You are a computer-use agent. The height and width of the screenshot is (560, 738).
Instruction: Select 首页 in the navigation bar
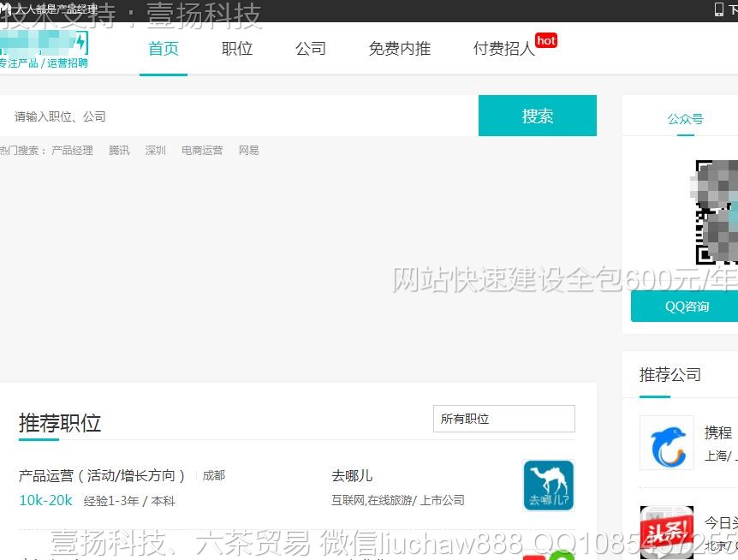[163, 49]
